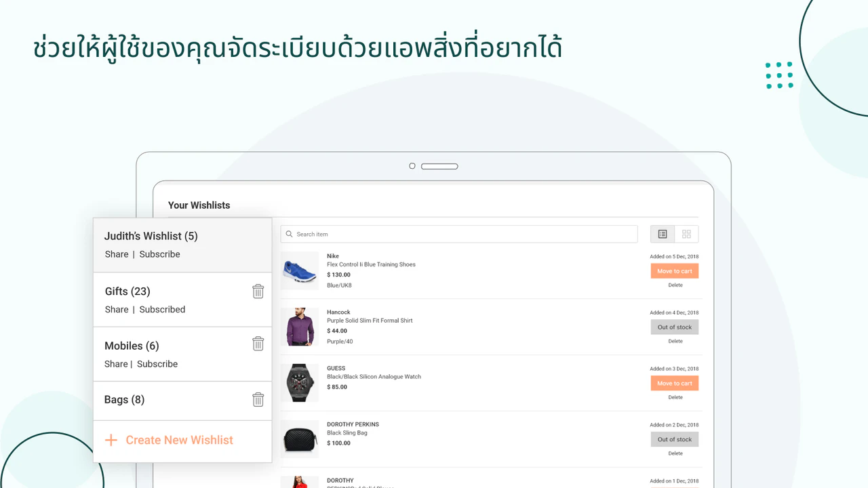This screenshot has height=488, width=868.
Task: Click the GUESS brand name
Action: (336, 369)
